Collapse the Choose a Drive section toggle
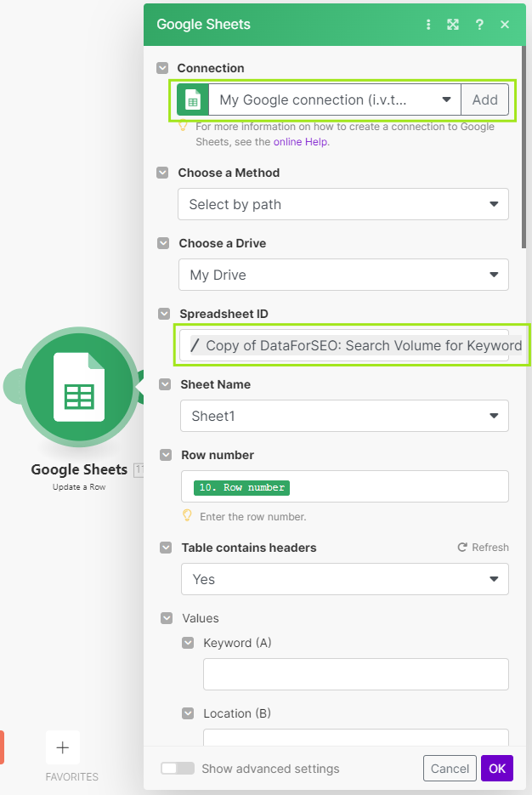This screenshot has height=795, width=532. pos(163,243)
